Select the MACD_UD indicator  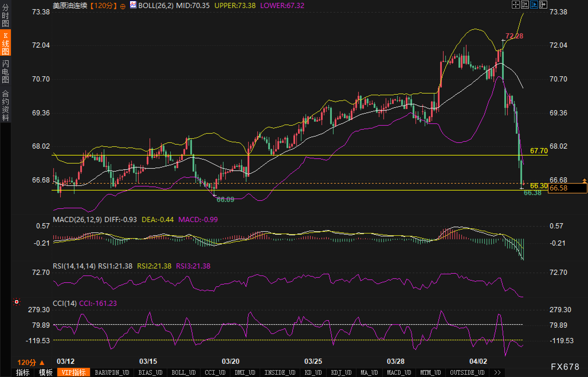click(399, 372)
